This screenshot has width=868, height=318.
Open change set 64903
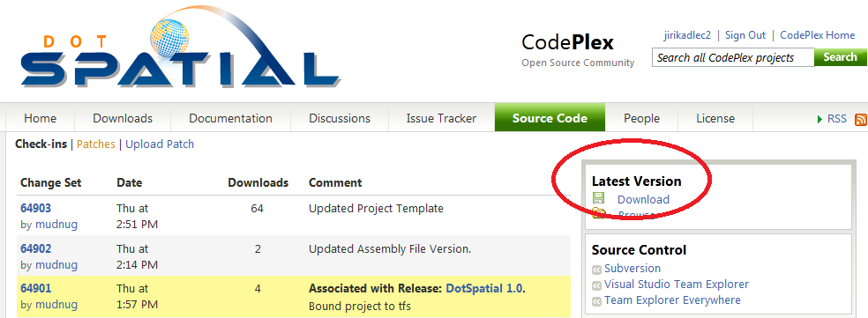35,209
